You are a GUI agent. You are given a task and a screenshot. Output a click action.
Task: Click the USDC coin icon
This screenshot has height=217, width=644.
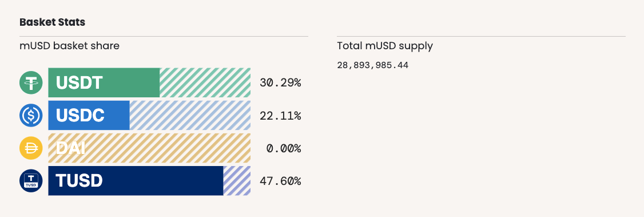pyautogui.click(x=31, y=116)
